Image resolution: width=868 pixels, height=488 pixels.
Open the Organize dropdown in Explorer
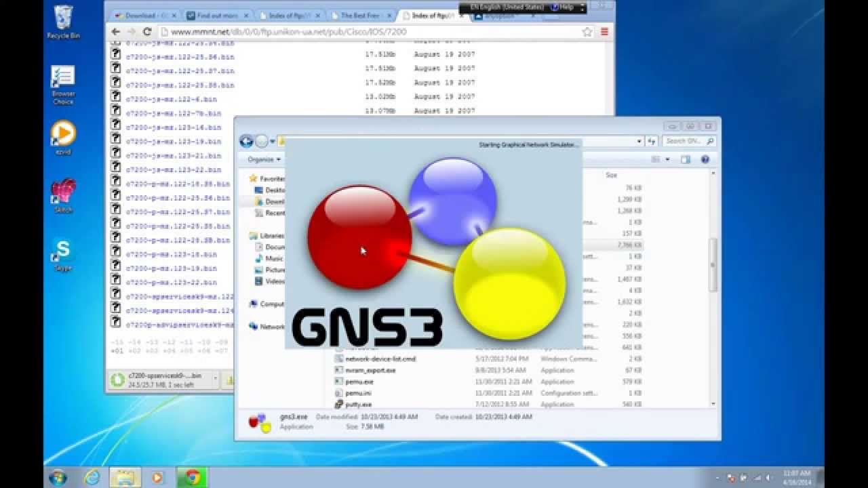[264, 159]
